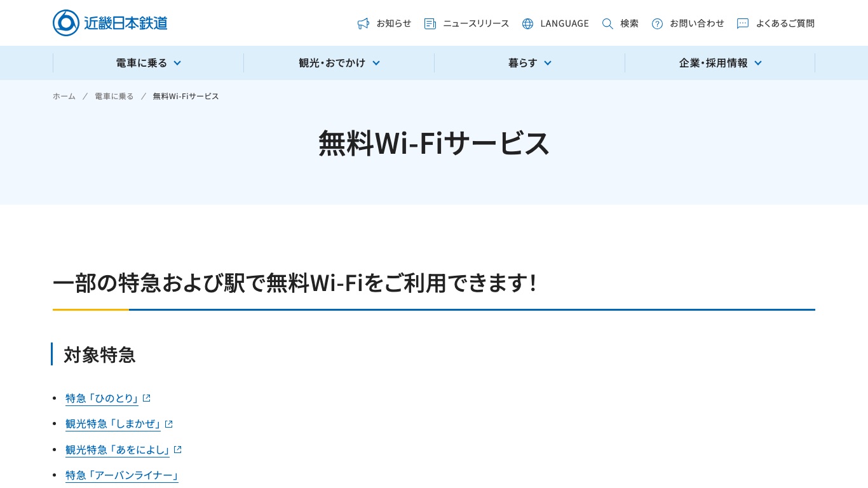Open よくあるご質問 FAQ page
The width and height of the screenshot is (868, 488).
(785, 24)
